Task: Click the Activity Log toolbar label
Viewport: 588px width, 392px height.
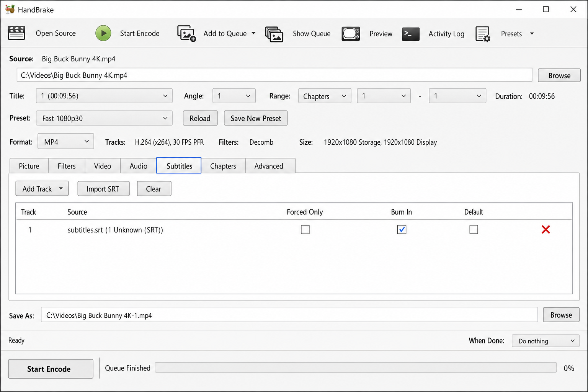Action: pyautogui.click(x=446, y=34)
